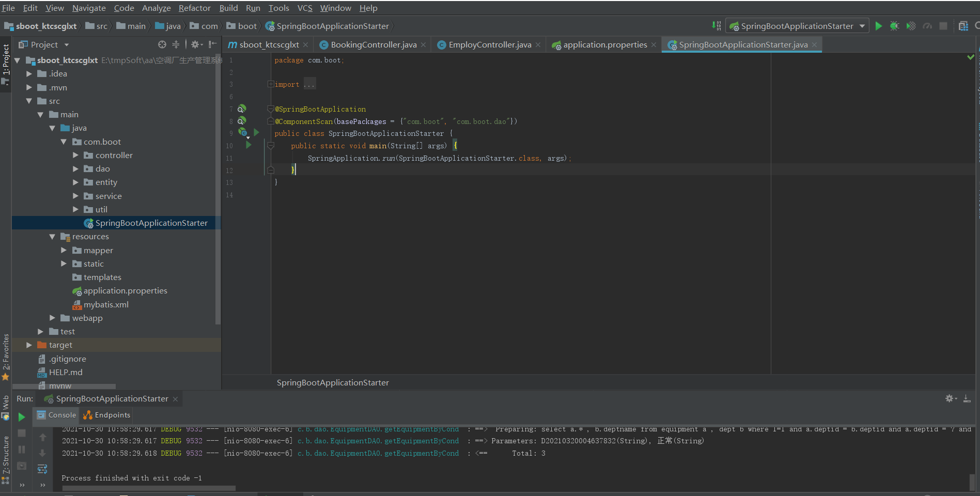The width and height of the screenshot is (980, 496).
Task: Expand the mapper folder
Action: (64, 250)
